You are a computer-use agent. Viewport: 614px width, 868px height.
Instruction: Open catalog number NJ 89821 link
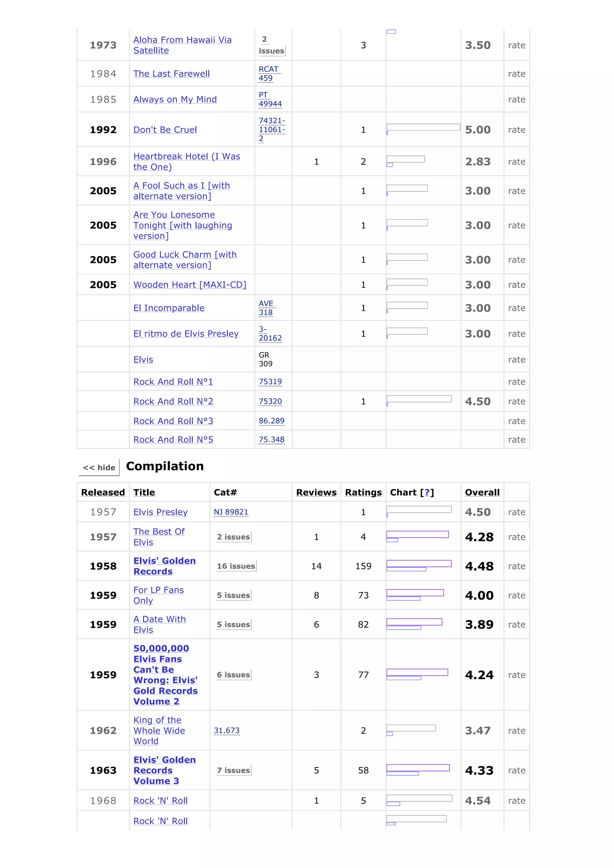click(x=231, y=512)
